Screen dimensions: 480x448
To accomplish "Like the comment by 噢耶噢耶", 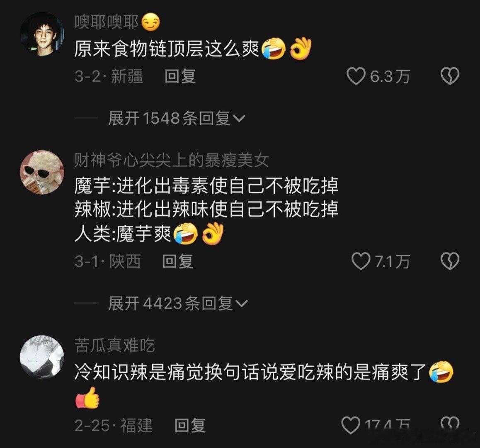I will (x=356, y=76).
